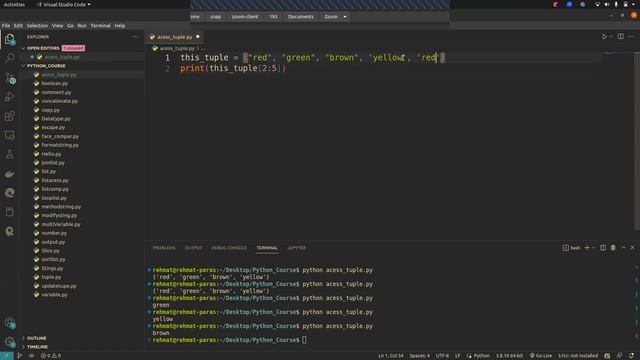Open run dropdown arrow beside play icon
The height and width of the screenshot is (360, 640).
coord(611,37)
